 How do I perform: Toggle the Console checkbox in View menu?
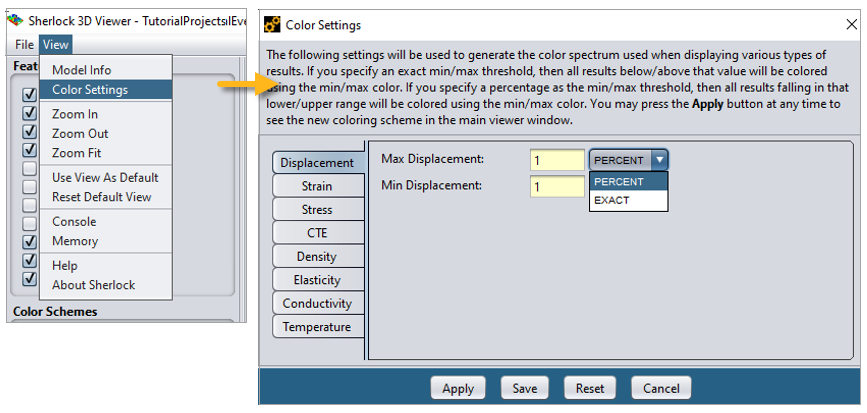point(30,222)
